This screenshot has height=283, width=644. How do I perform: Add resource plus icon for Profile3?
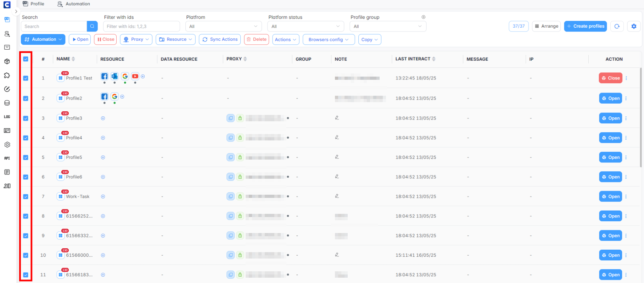103,118
